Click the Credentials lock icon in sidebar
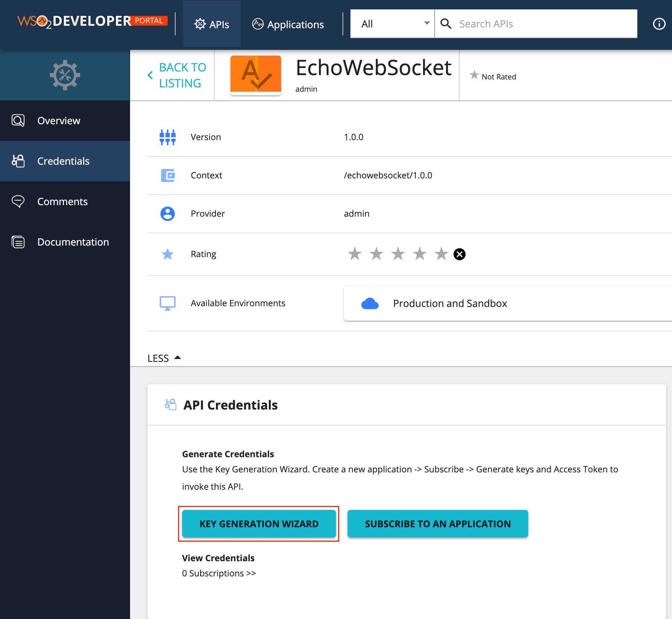The image size is (672, 619). pos(18,161)
